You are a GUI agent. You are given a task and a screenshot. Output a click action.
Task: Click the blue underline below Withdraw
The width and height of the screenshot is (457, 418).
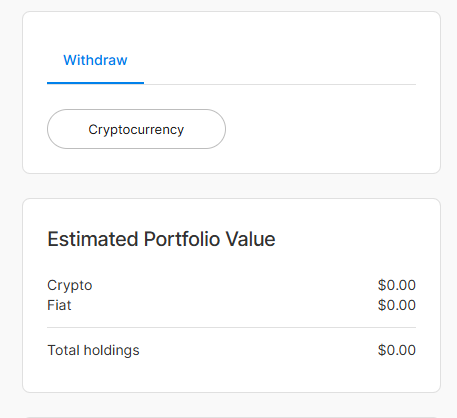point(95,83)
